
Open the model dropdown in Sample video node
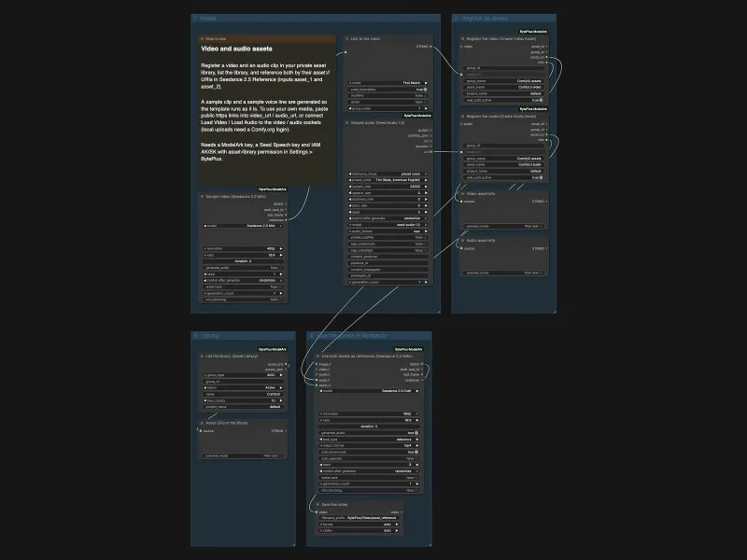[243, 226]
